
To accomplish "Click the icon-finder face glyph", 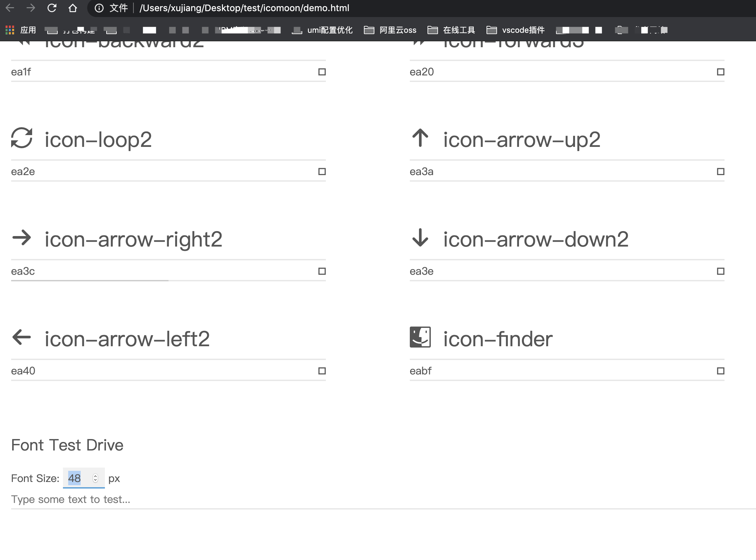I will click(x=420, y=337).
